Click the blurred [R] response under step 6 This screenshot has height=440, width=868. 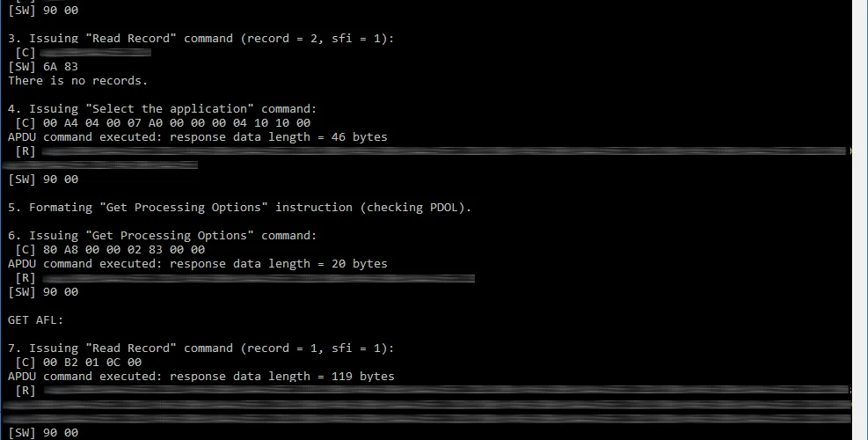point(258,277)
